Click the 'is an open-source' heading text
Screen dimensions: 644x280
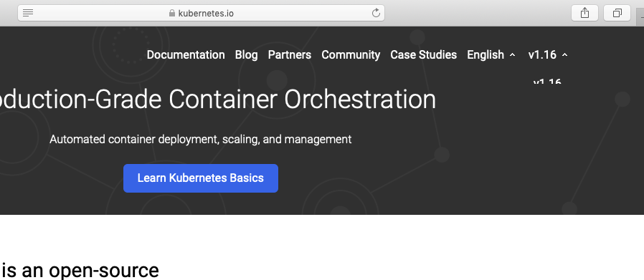[x=80, y=271]
